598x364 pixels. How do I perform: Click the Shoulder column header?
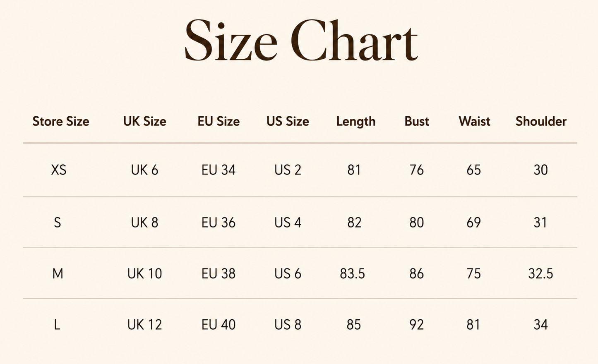coord(541,121)
